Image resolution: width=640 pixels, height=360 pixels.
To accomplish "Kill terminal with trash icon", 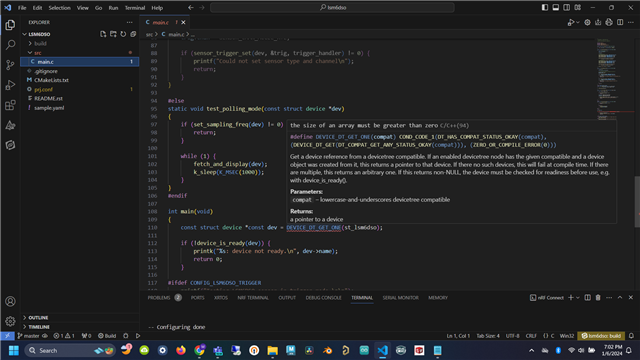I will [598, 298].
